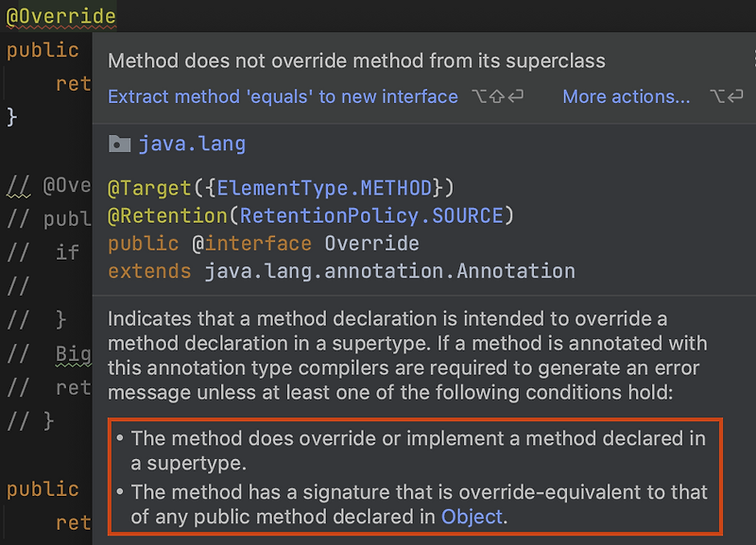Viewport: 756px width, 545px height.
Task: Open the METHOD constant link
Action: 396,188
